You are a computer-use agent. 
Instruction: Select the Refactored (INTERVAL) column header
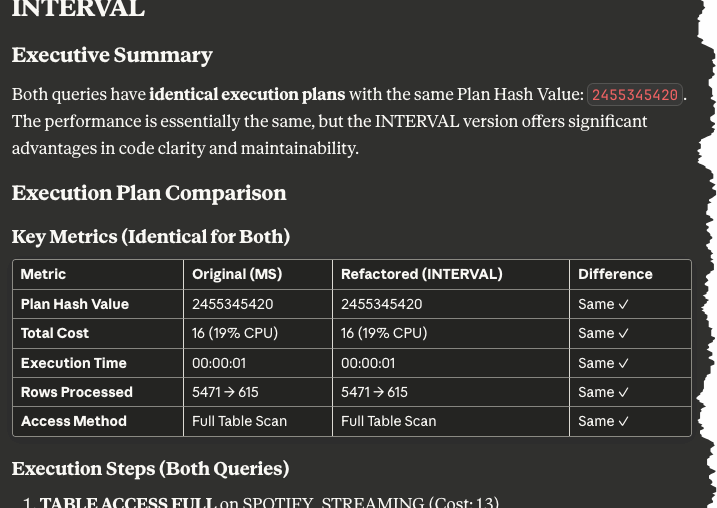click(x=421, y=274)
